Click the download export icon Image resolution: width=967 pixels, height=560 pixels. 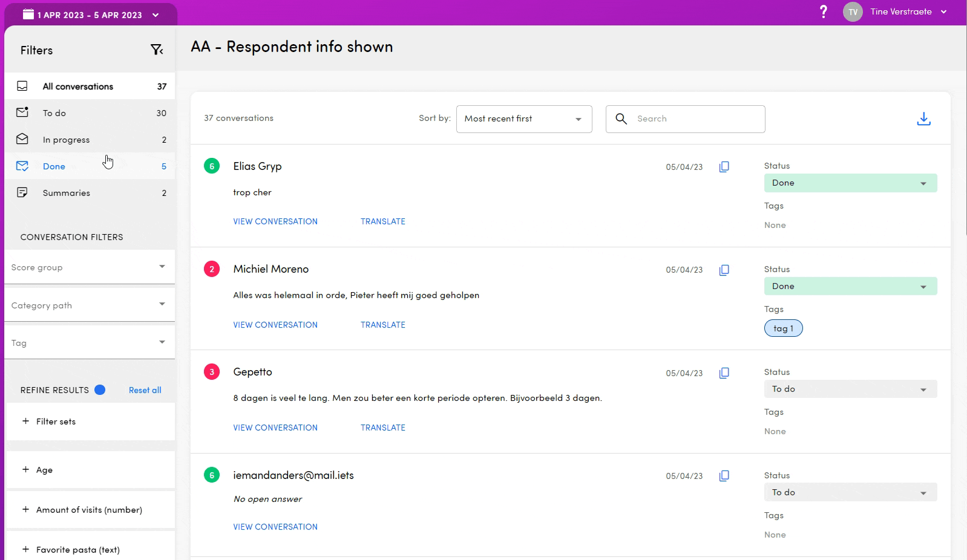point(923,119)
